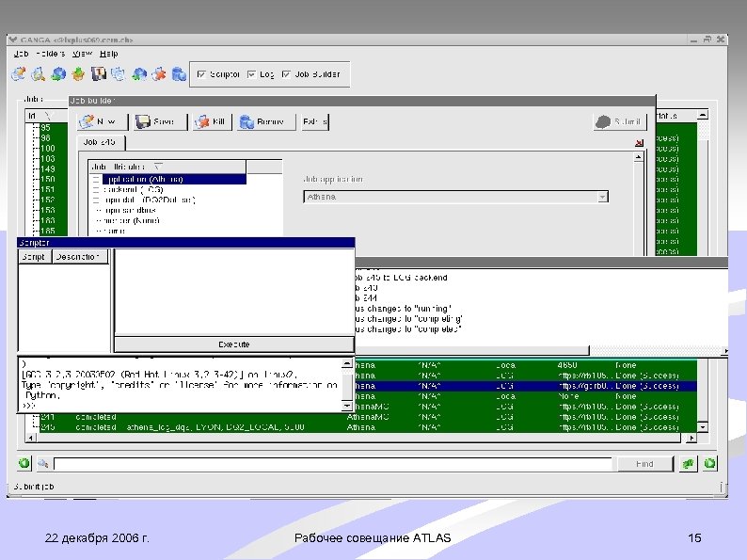Click the search input field at bottom
Viewport: 747px width, 560px height.
332,464
